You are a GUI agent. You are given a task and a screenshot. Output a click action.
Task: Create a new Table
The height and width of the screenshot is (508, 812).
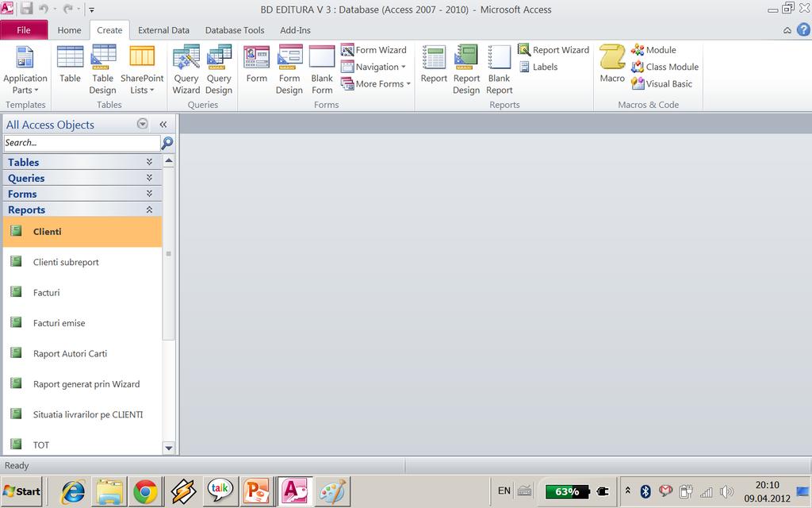[x=70, y=64]
